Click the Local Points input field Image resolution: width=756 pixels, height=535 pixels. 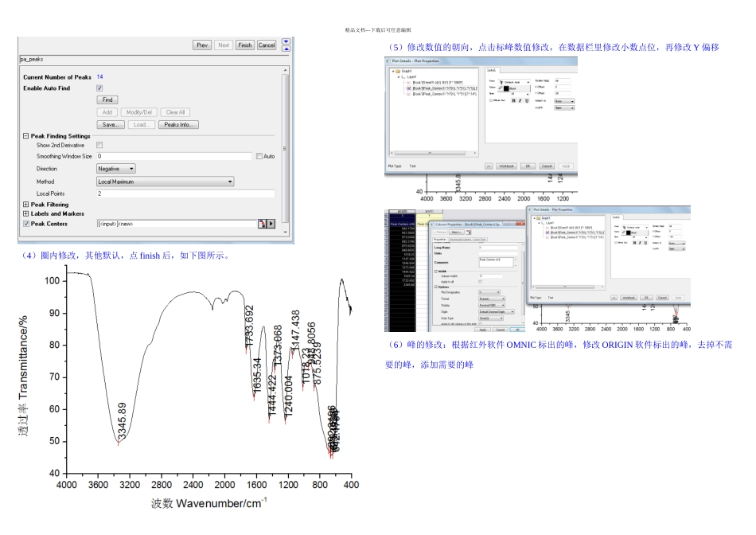tap(185, 193)
